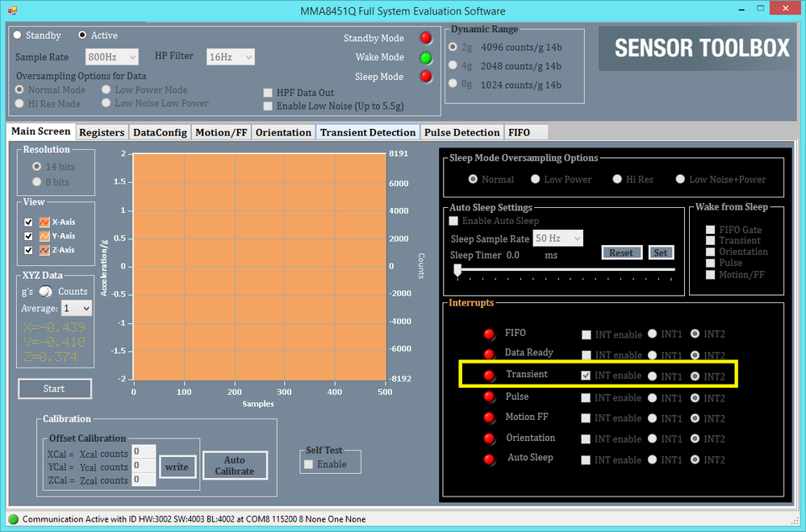Screen dimensions: 806x532
Task: Click the green communication status icon
Action: point(14,519)
